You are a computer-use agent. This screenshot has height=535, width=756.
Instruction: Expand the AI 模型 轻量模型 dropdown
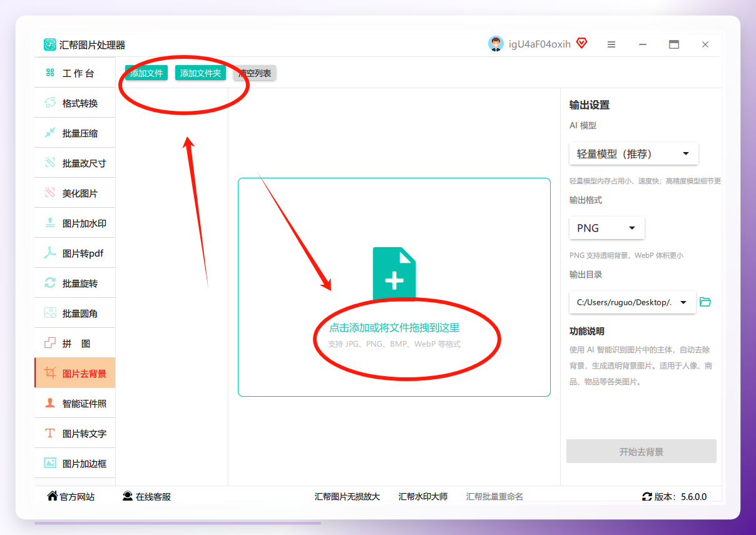[634, 153]
